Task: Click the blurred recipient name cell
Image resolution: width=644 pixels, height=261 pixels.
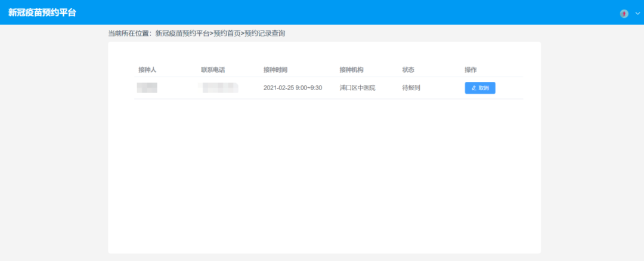Action: pyautogui.click(x=147, y=88)
